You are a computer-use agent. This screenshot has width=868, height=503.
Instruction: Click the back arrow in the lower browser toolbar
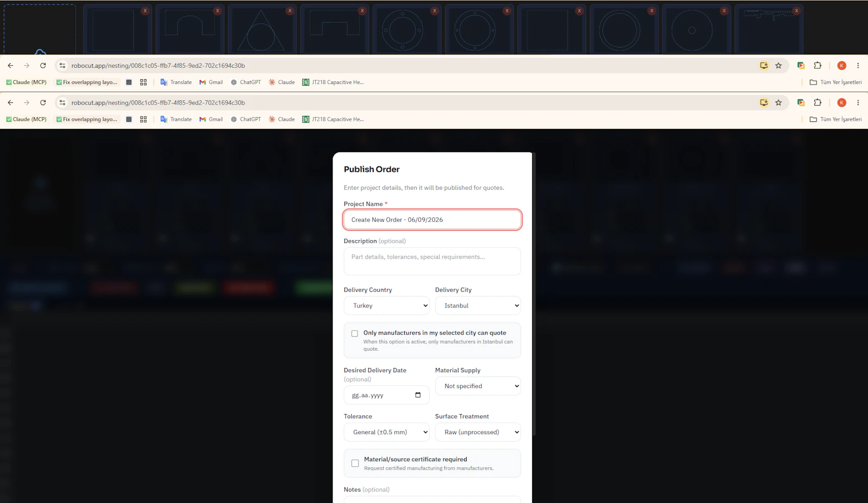(10, 102)
